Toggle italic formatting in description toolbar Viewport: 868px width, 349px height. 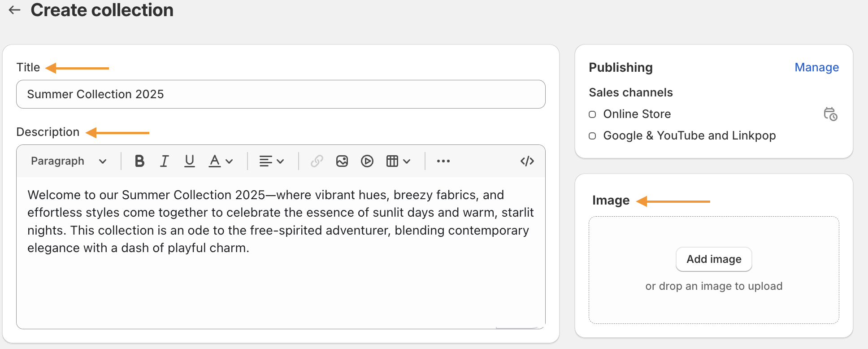165,161
